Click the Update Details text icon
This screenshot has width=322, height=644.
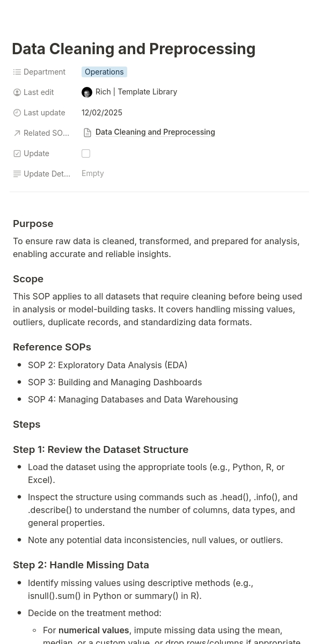17,174
